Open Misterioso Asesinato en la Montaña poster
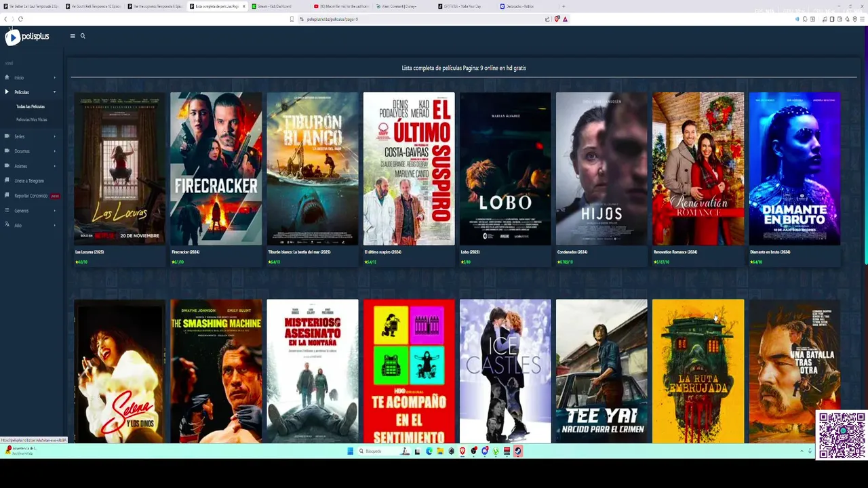868x488 pixels. click(312, 371)
